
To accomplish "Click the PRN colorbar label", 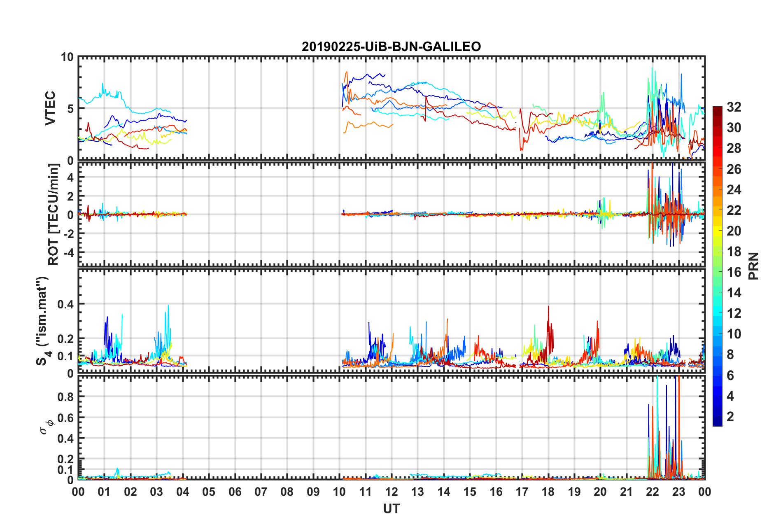I will pos(753,266).
